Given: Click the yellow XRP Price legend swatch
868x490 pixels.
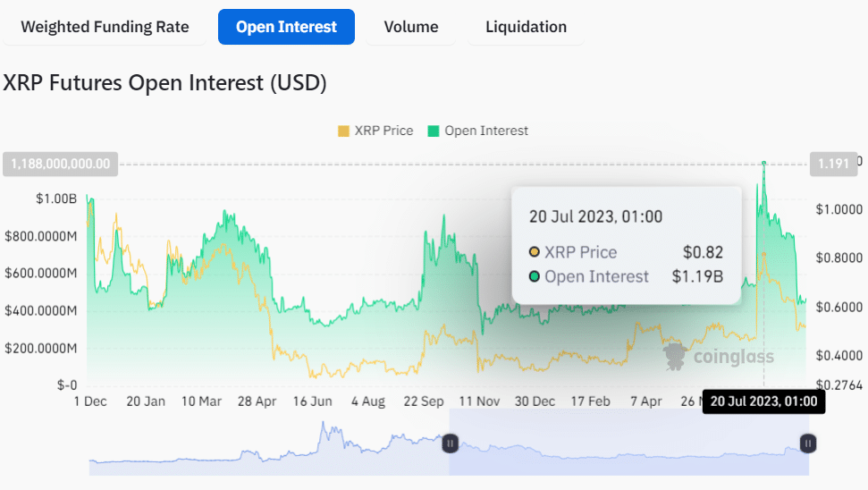Looking at the screenshot, I should (x=343, y=131).
